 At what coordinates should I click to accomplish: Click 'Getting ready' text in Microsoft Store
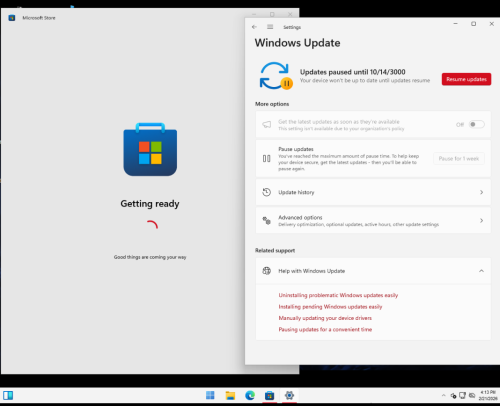(150, 204)
